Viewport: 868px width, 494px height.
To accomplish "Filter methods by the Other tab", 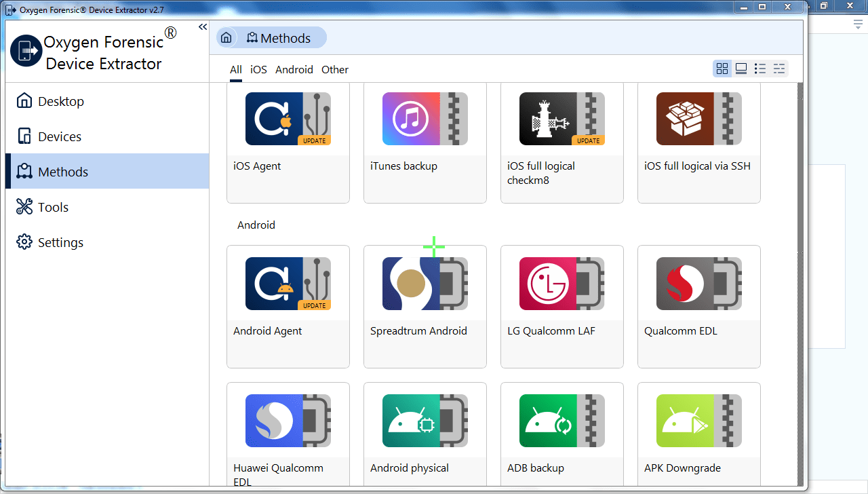I will click(x=335, y=70).
